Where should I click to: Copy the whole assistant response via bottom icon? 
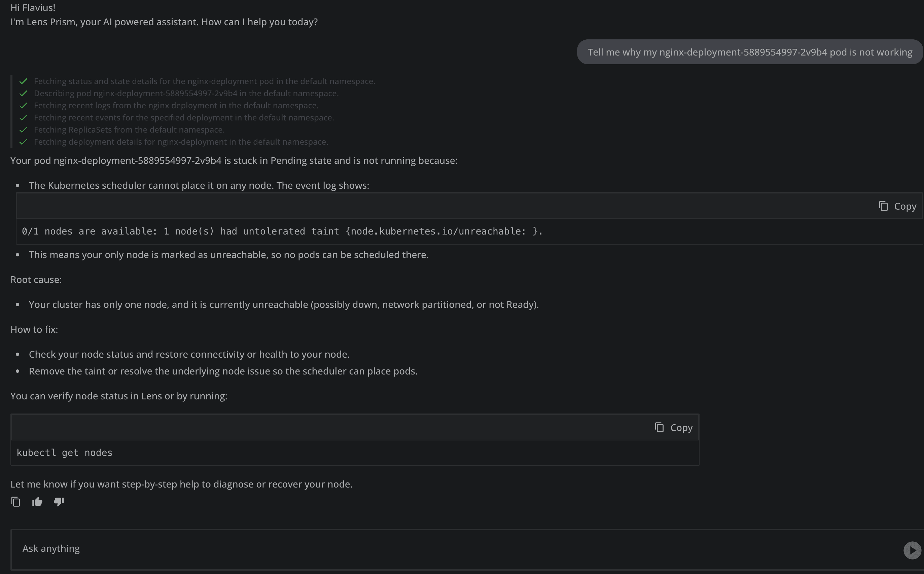click(15, 502)
